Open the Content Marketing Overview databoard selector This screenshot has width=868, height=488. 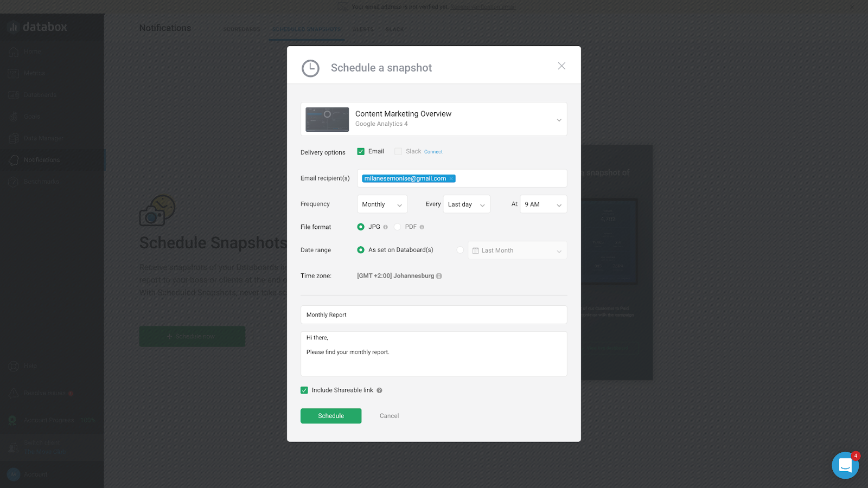[x=434, y=119]
